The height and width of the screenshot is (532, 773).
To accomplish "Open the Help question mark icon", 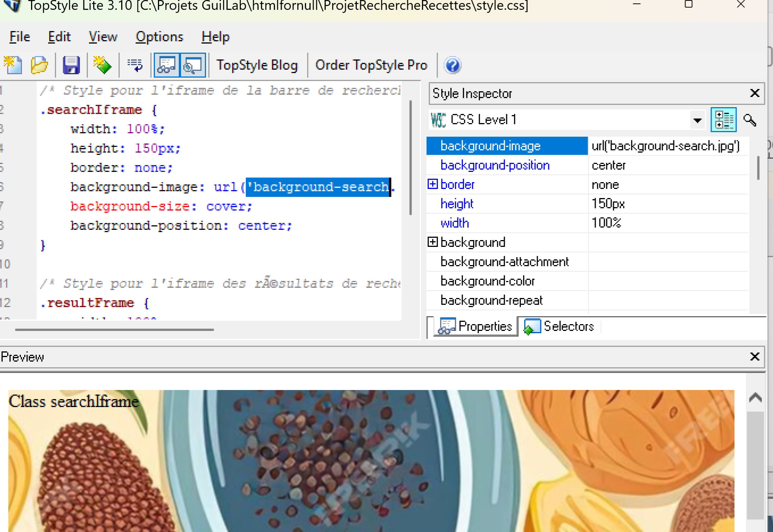I will 453,65.
